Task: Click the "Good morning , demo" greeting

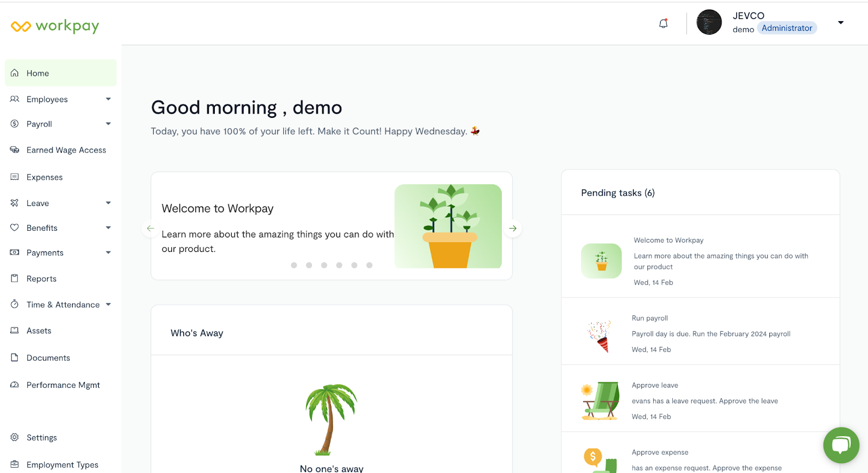Action: (x=246, y=108)
